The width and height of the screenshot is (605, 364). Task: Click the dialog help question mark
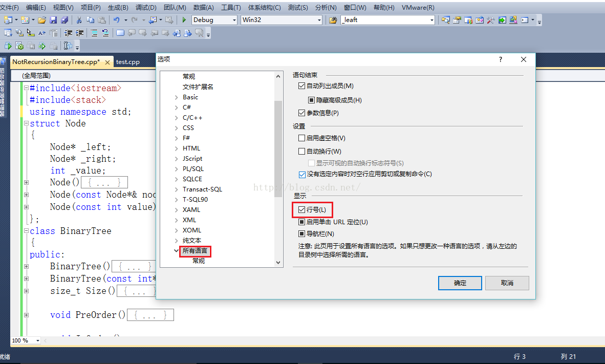click(501, 59)
